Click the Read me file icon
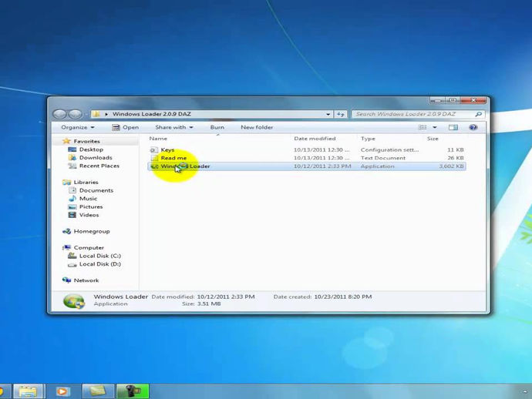Viewport: 532px width, 399px height. 154,158
